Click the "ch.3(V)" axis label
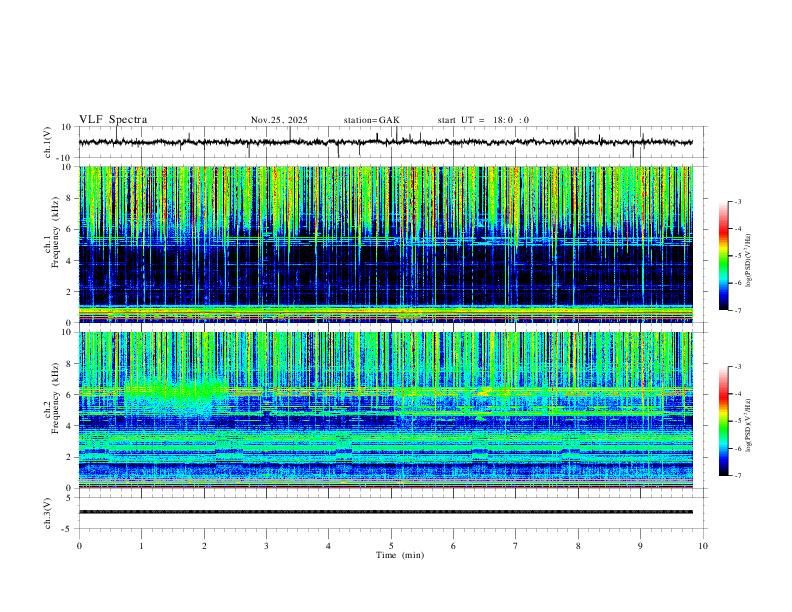The image size is (792, 612). point(48,514)
